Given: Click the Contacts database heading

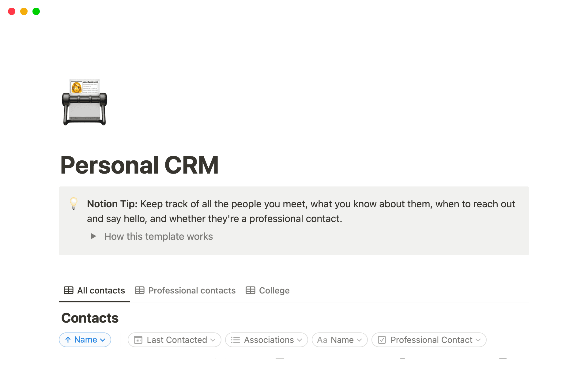Looking at the screenshot, I should click(x=89, y=318).
